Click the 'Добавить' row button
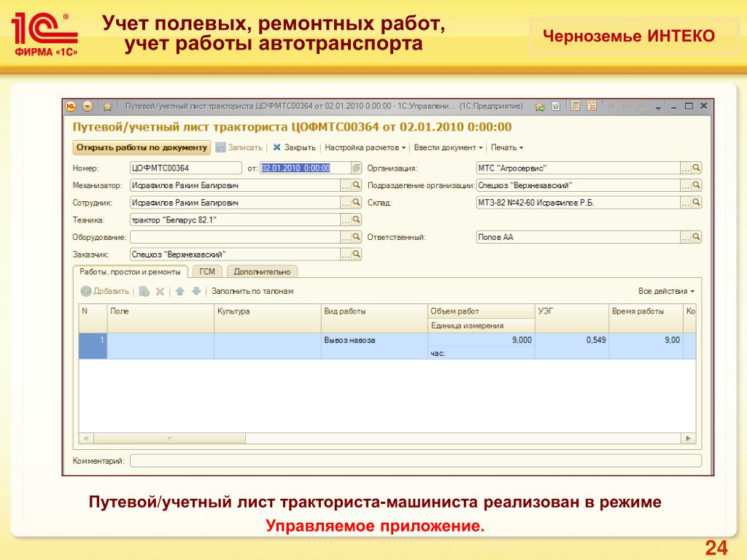This screenshot has width=747, height=560. (x=105, y=291)
